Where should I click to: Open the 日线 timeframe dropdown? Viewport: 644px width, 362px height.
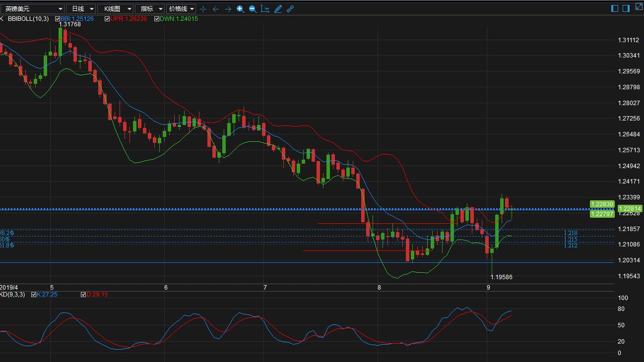pos(81,9)
